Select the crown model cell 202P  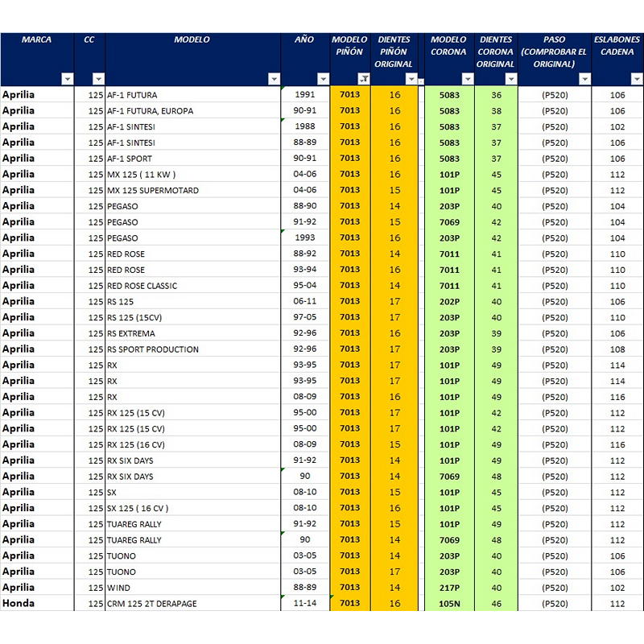pyautogui.click(x=449, y=302)
